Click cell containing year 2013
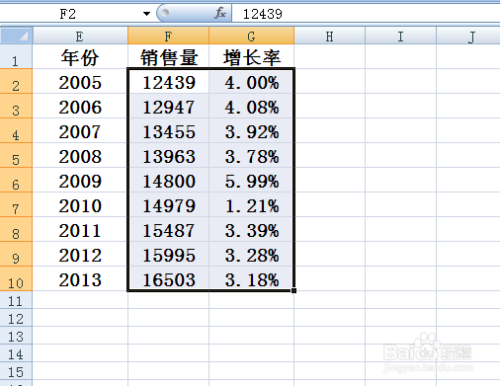 pyautogui.click(x=80, y=279)
